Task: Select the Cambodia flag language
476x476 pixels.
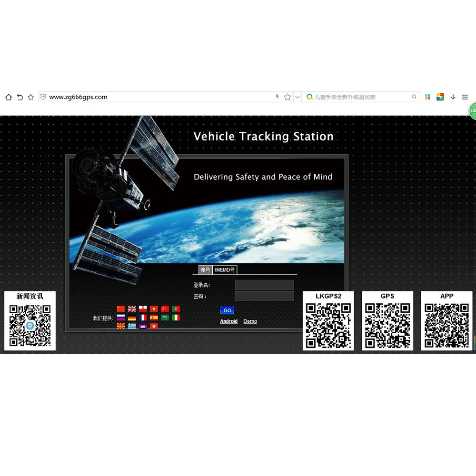Action: coord(143,327)
